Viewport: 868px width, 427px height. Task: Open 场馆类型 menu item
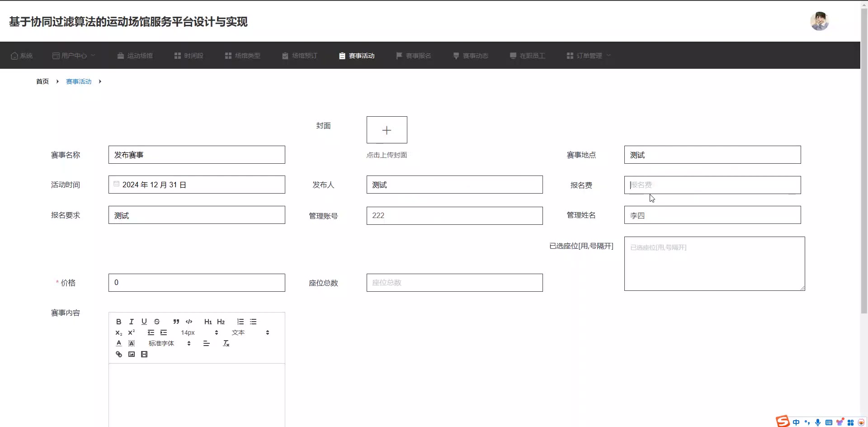242,56
